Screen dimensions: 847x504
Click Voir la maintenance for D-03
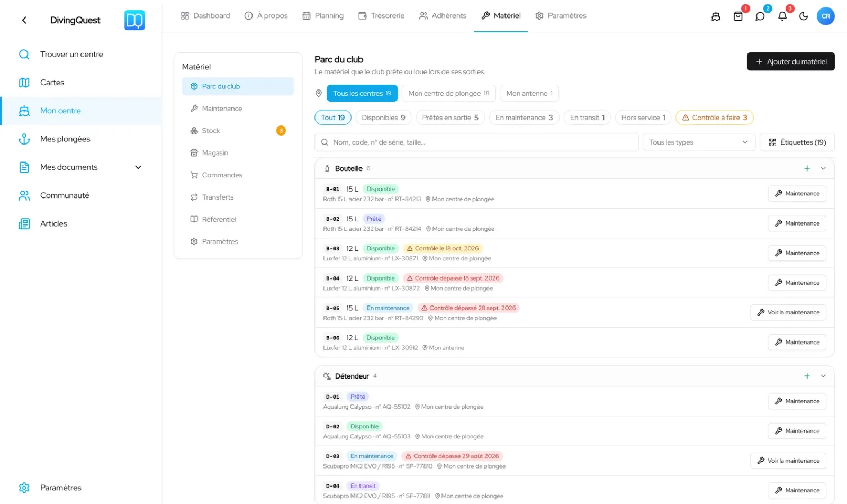click(788, 461)
